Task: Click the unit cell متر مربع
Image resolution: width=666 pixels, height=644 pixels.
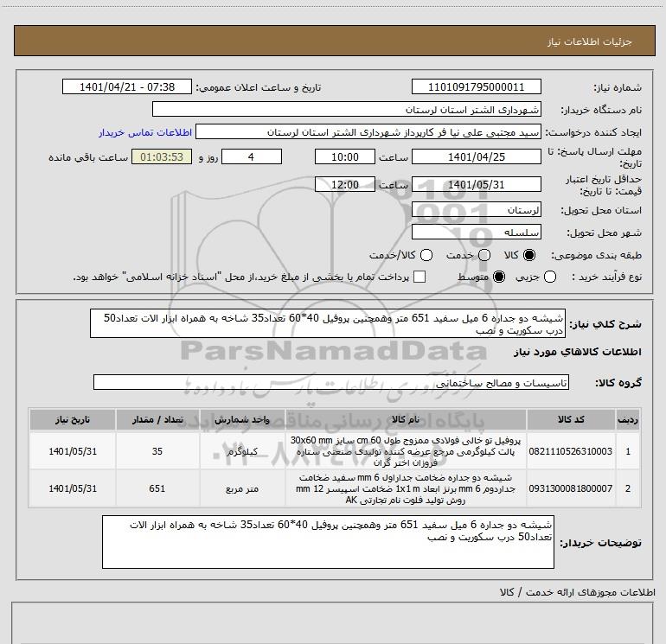Action: [242, 488]
